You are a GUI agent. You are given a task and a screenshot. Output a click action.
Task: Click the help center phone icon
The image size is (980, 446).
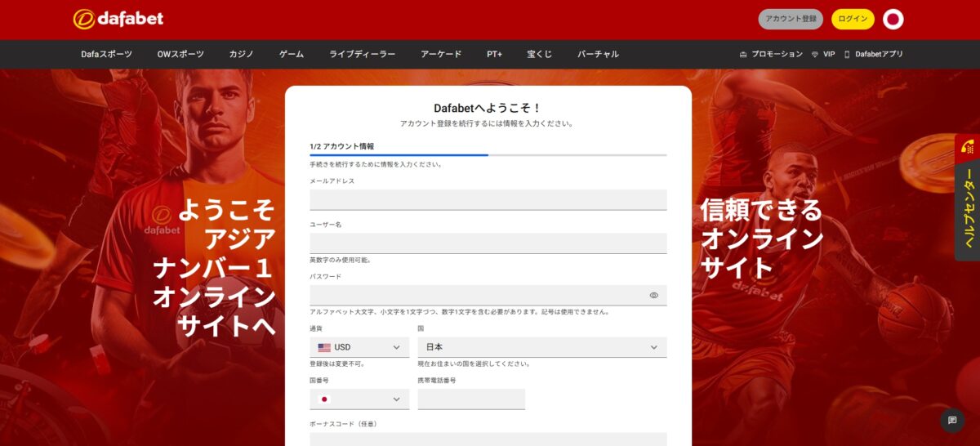tap(968, 147)
